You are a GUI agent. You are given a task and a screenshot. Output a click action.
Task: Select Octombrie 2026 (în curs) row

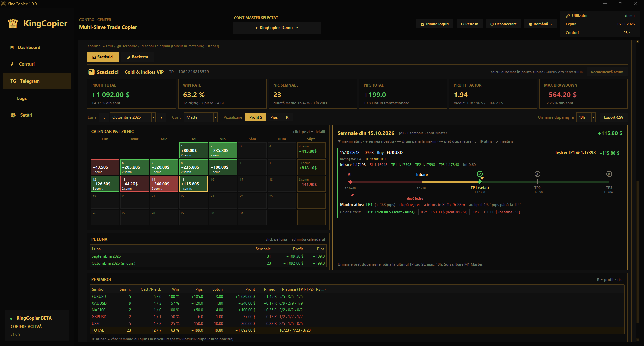click(208, 263)
